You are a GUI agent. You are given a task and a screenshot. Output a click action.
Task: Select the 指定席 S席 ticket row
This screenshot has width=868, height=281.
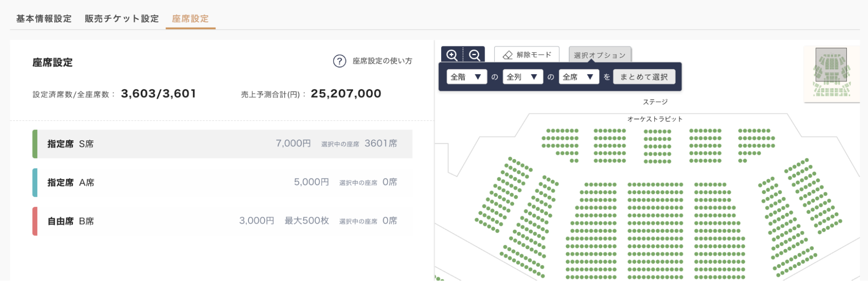click(x=222, y=144)
